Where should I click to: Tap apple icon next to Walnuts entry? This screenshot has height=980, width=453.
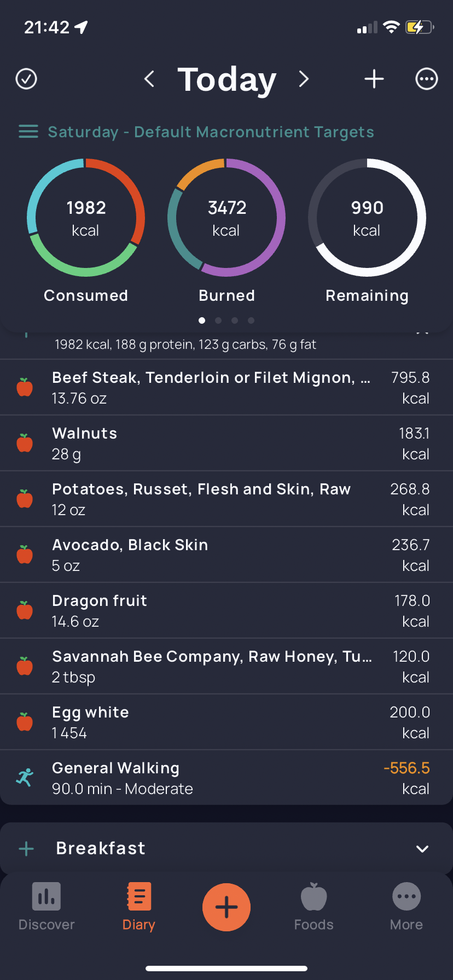point(25,443)
